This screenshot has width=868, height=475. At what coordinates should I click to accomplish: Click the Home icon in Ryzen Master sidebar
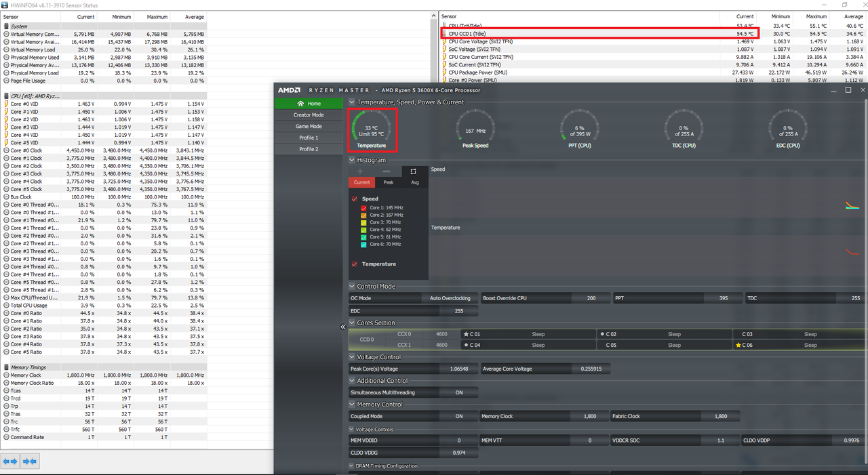pyautogui.click(x=300, y=104)
